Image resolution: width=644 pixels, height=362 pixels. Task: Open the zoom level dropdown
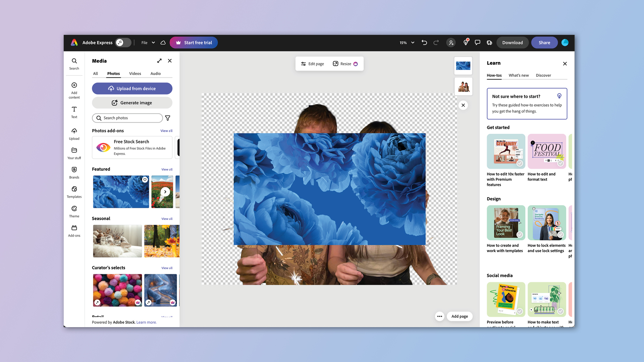(406, 43)
